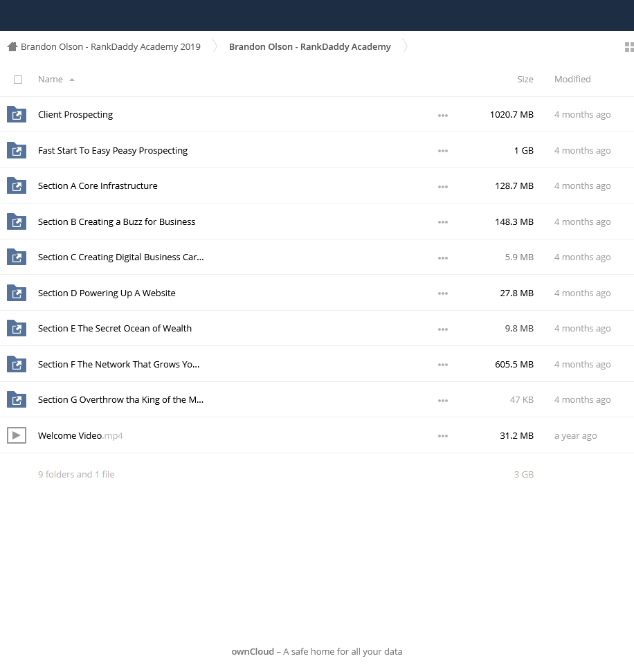Screen dimensions: 634x672
Task: Open the Section A Core Infrastructure folder
Action: 98,185
